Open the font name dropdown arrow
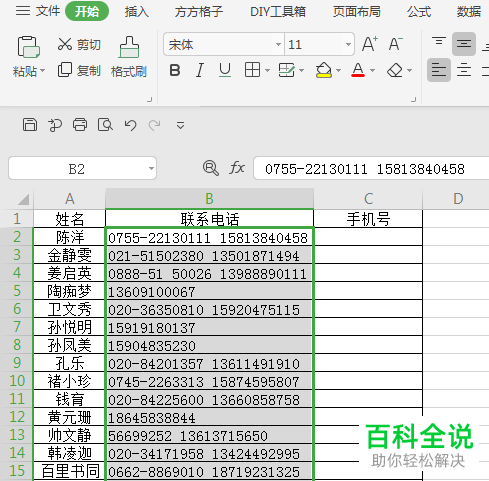The image size is (489, 481). (278, 44)
